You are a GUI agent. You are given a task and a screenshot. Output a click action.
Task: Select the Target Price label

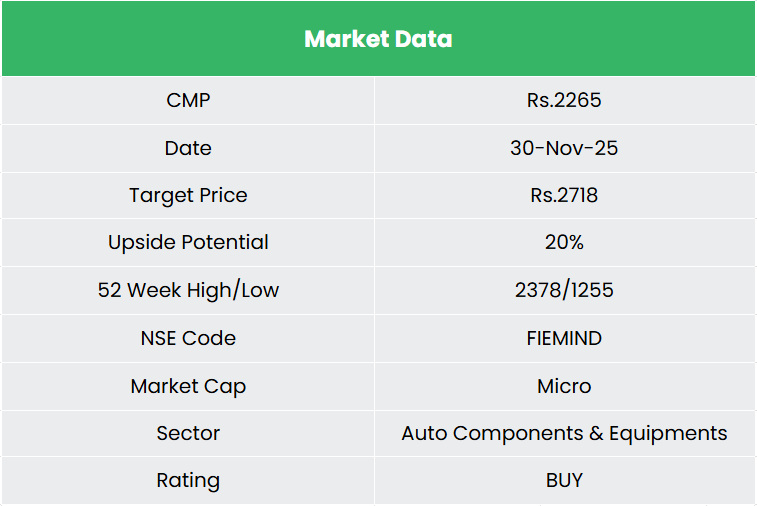pos(188,195)
